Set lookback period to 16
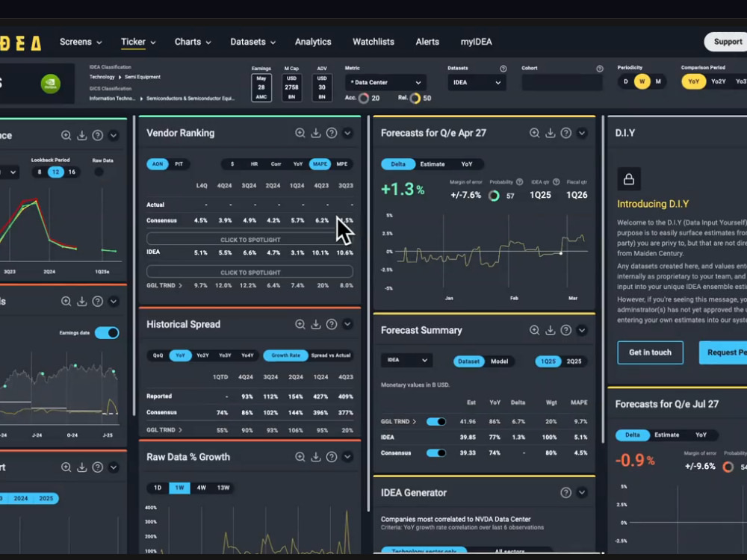 (x=72, y=172)
